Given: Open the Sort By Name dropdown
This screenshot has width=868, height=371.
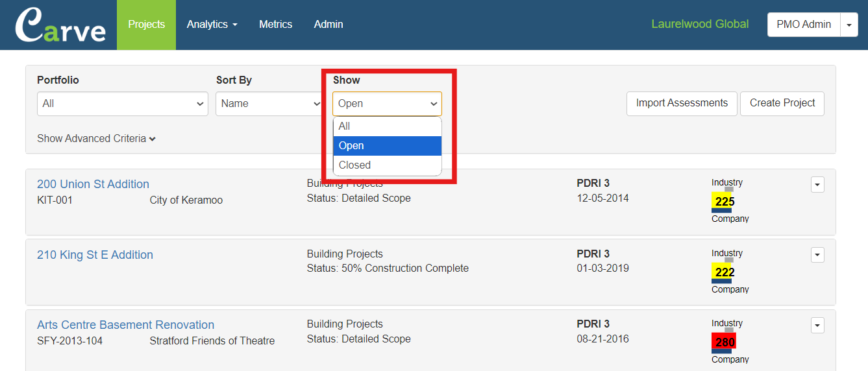Looking at the screenshot, I should [269, 104].
